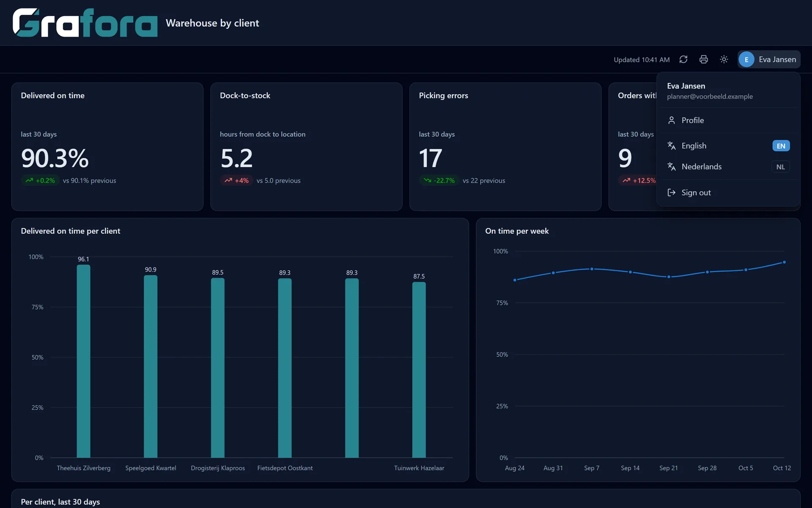Image resolution: width=812 pixels, height=508 pixels.
Task: Click the vs 22 previous text
Action: pyautogui.click(x=484, y=180)
